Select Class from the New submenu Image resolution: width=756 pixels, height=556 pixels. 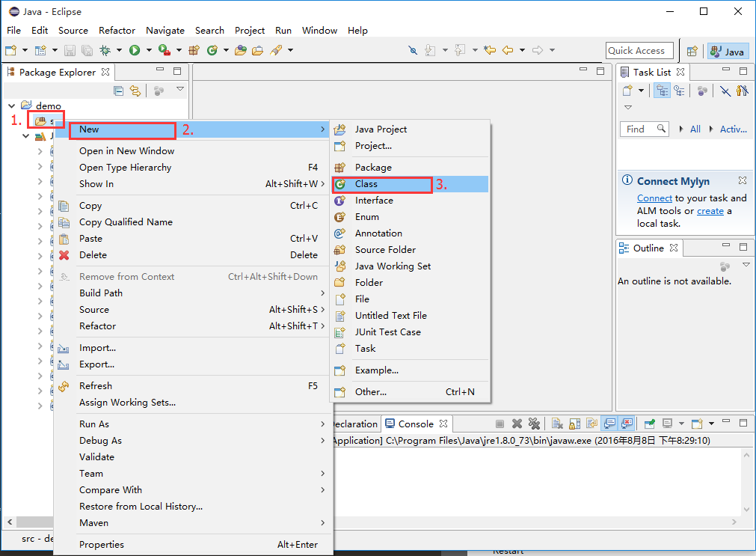click(366, 184)
